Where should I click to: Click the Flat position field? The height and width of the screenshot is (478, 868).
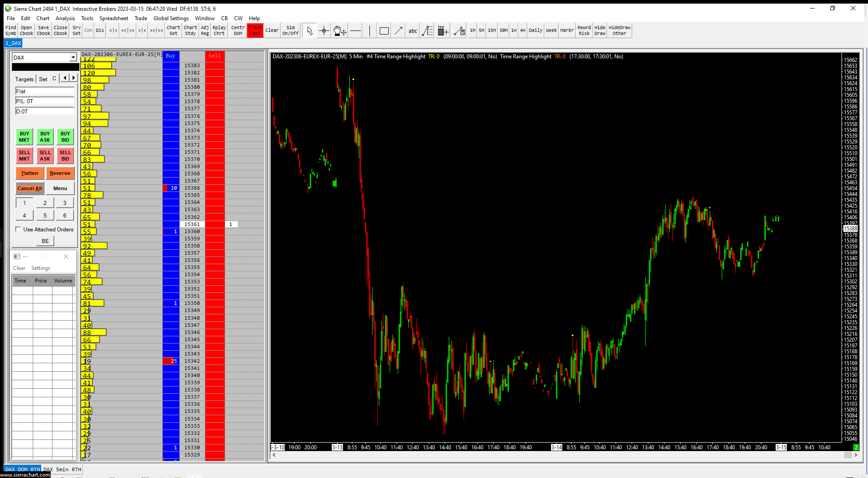(45, 91)
